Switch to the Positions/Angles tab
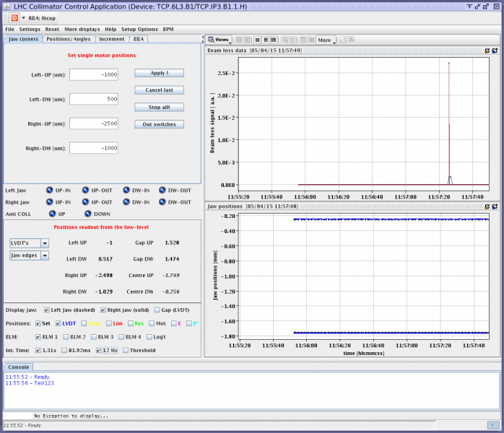 coord(69,39)
